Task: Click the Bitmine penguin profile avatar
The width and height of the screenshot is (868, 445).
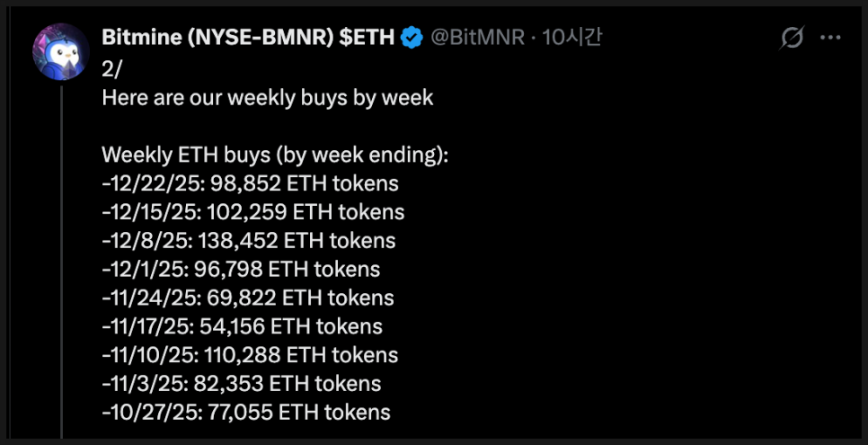Action: [61, 52]
